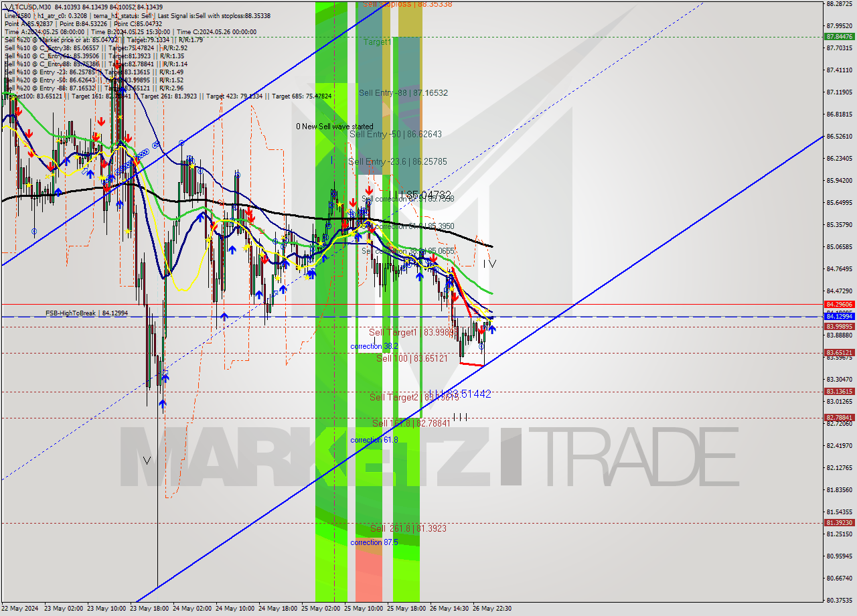Select the 83.13615 price level tag
The image size is (857, 616).
pyautogui.click(x=839, y=391)
